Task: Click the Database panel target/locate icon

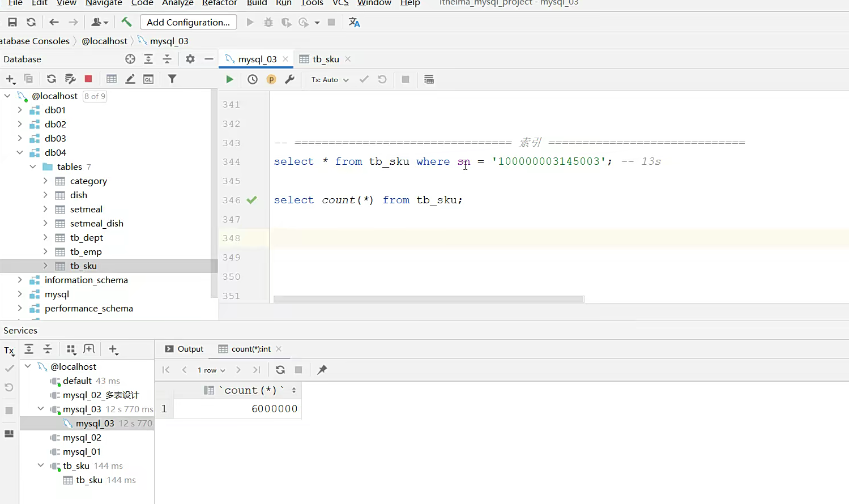Action: [130, 59]
